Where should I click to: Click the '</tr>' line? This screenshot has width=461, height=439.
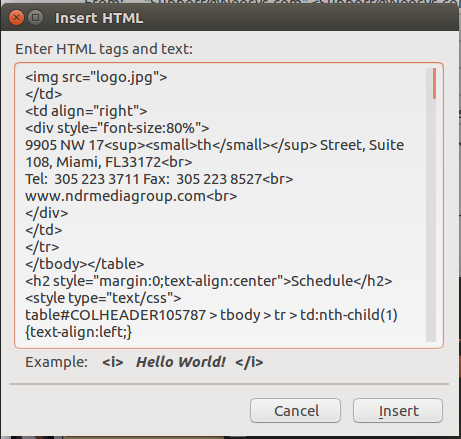(x=42, y=247)
